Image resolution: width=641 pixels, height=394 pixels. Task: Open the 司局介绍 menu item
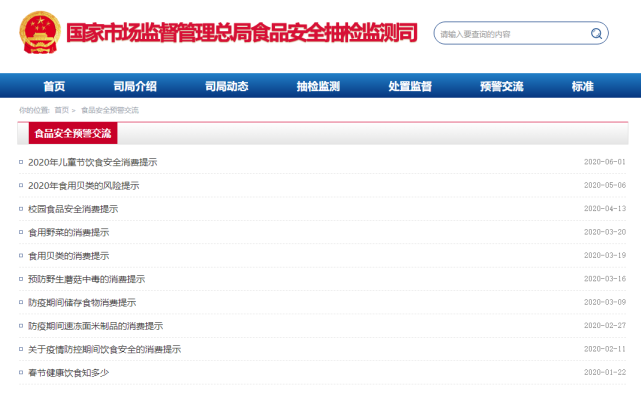pos(135,86)
